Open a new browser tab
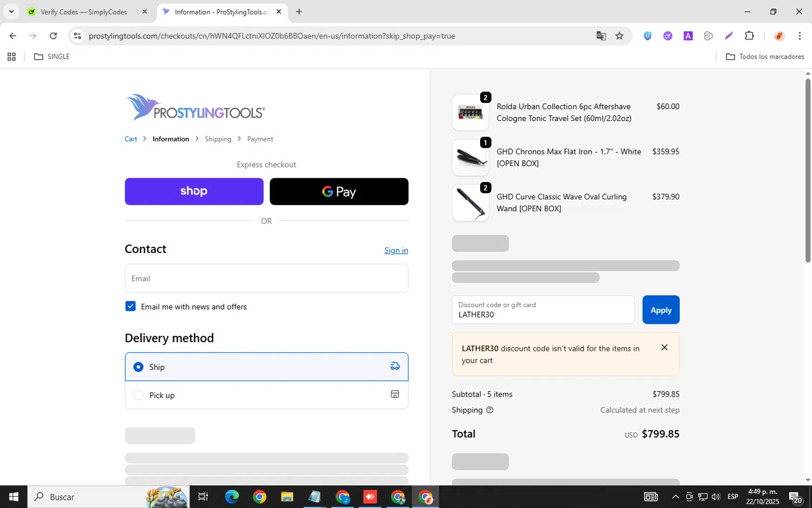Screen dimensions: 812x508 tap(299, 11)
